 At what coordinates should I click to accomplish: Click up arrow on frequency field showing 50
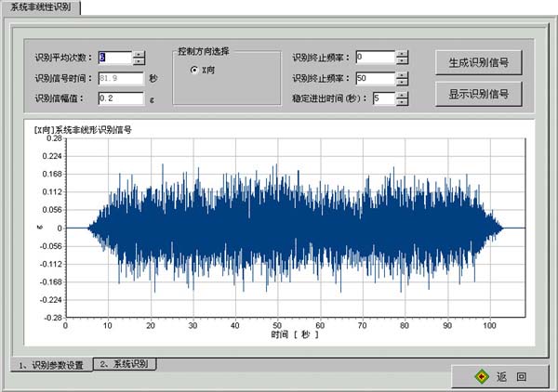[401, 73]
